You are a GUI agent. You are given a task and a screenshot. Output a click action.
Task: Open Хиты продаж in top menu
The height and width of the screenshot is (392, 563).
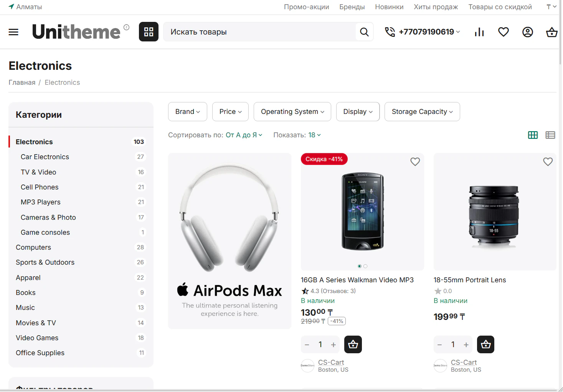[x=436, y=7]
